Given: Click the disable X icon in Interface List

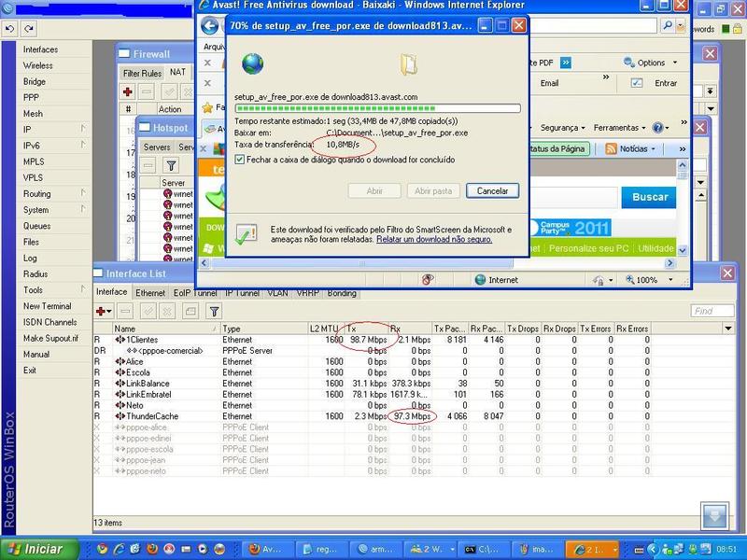Looking at the screenshot, I should [167, 312].
